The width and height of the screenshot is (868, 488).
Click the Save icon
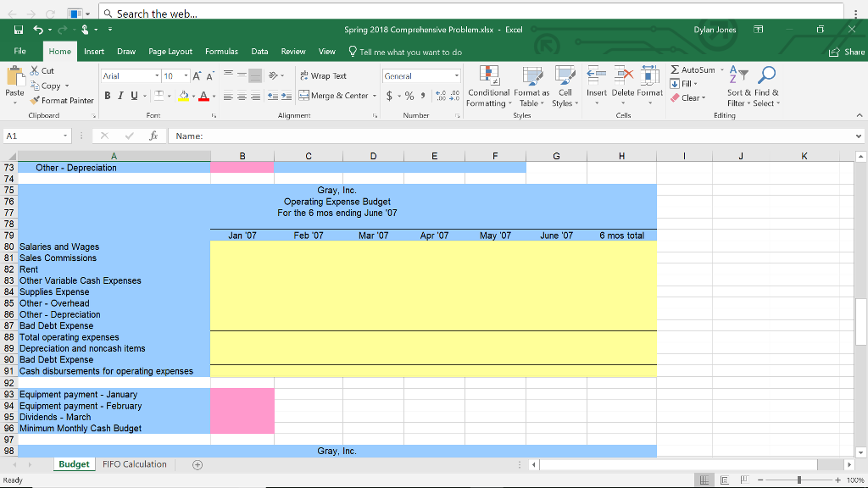click(16, 30)
